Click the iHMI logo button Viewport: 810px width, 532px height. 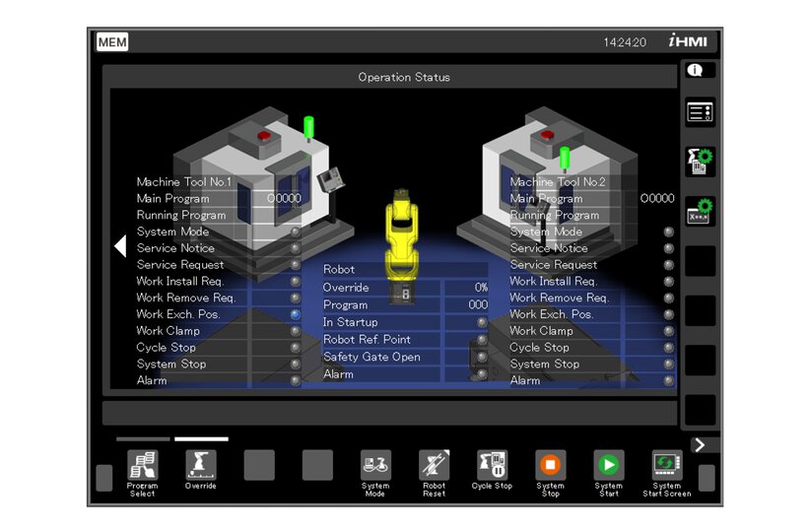point(687,42)
